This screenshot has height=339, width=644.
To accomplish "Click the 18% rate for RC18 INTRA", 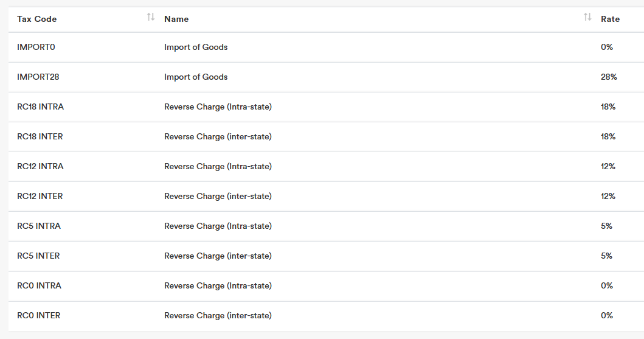I will [x=608, y=107].
